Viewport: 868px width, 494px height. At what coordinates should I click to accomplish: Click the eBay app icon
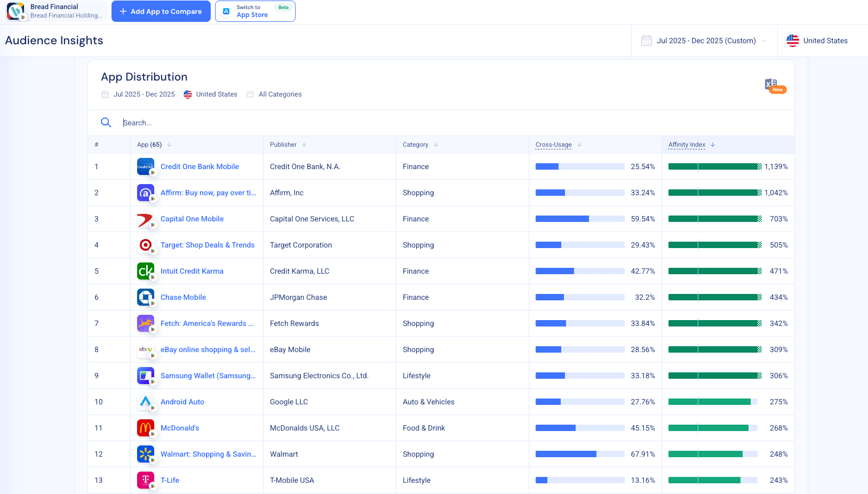146,349
